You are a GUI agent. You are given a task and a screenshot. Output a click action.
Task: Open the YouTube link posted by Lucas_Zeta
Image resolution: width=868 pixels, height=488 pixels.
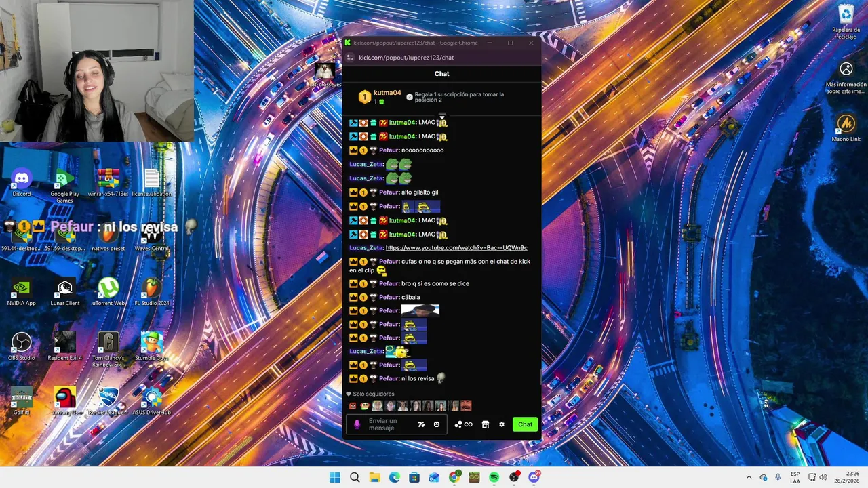point(456,248)
